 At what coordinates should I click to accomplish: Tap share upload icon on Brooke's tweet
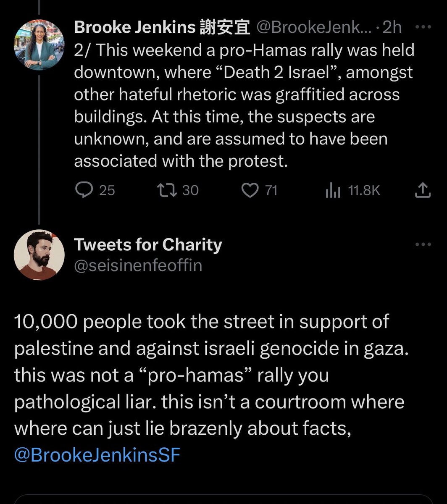(423, 191)
